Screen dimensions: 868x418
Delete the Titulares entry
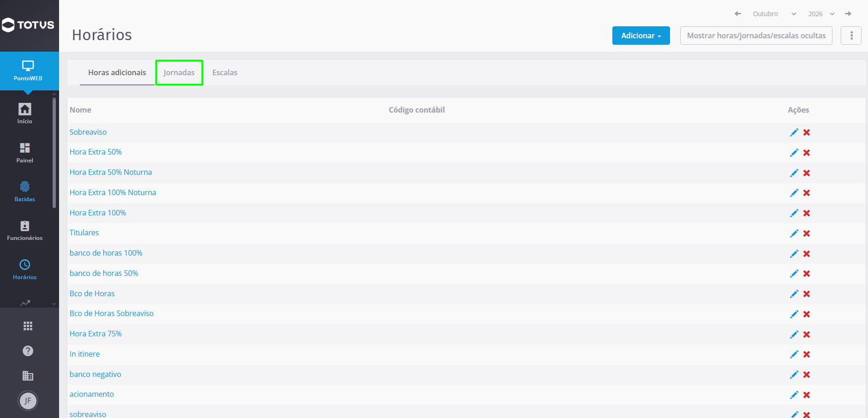pos(807,233)
